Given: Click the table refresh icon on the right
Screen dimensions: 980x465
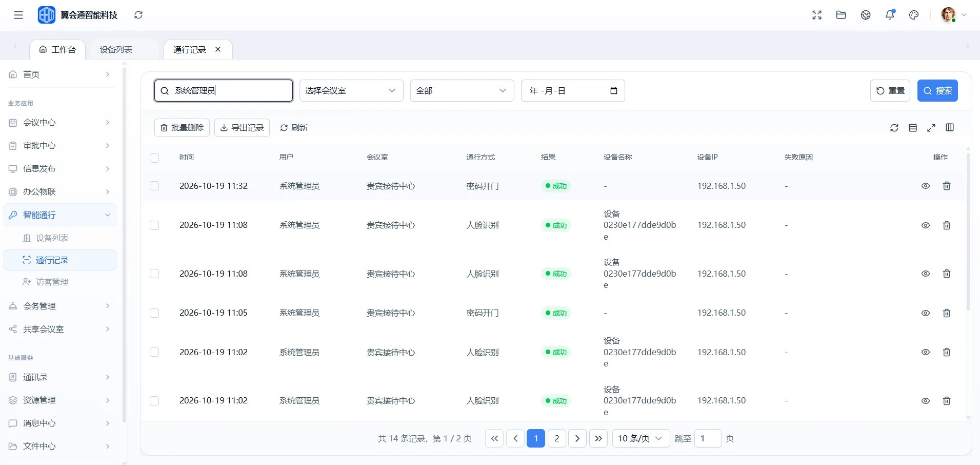Looking at the screenshot, I should coord(894,128).
